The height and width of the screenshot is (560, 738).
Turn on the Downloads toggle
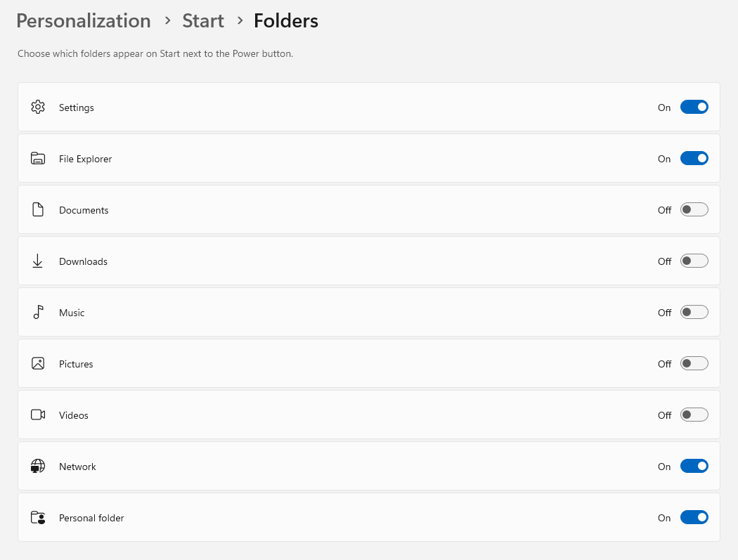(694, 261)
